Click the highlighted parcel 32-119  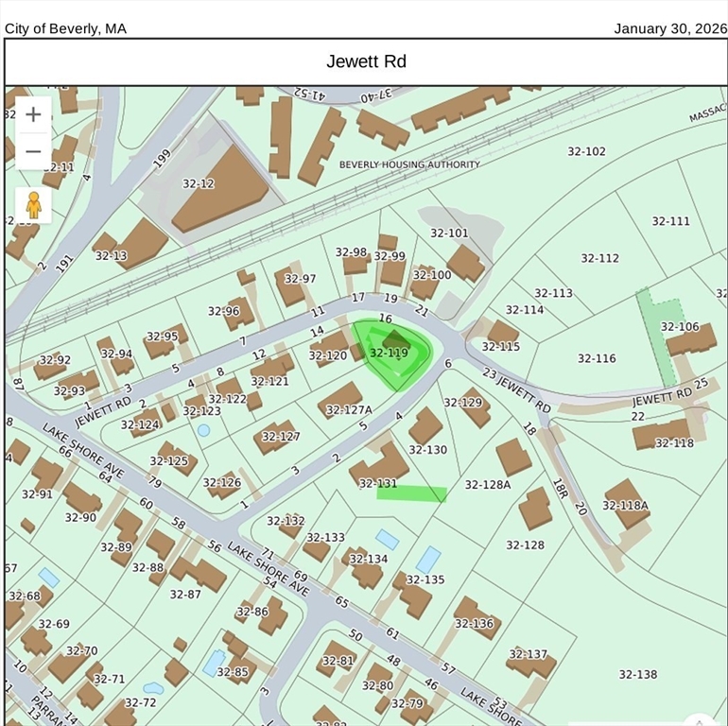(390, 354)
